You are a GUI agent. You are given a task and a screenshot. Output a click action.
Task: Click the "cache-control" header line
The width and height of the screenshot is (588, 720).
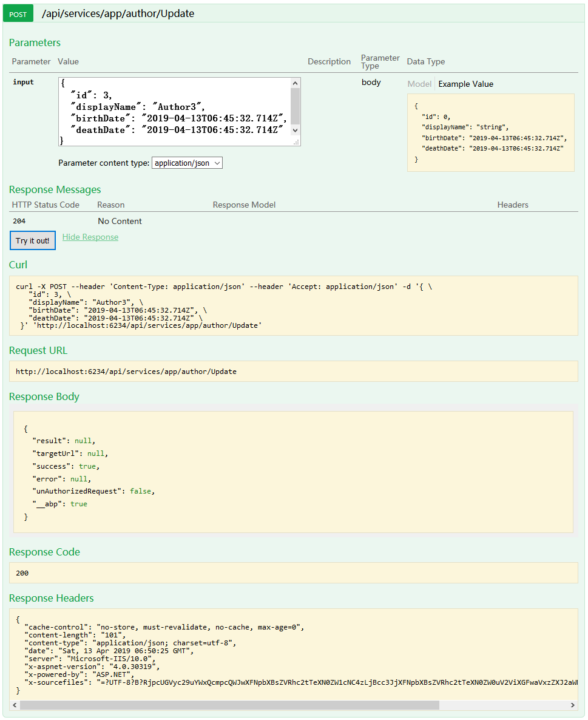pos(164,627)
